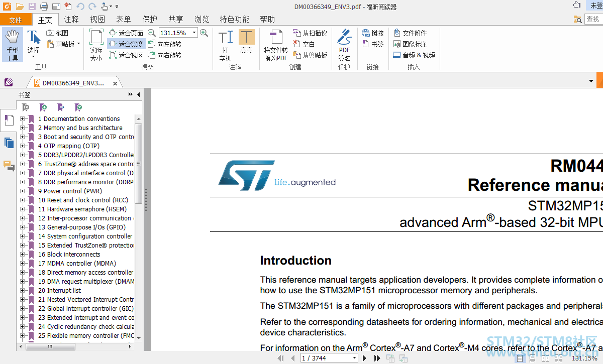Insert image annotation (图像标注)
The width and height of the screenshot is (603, 364).
click(x=410, y=44)
